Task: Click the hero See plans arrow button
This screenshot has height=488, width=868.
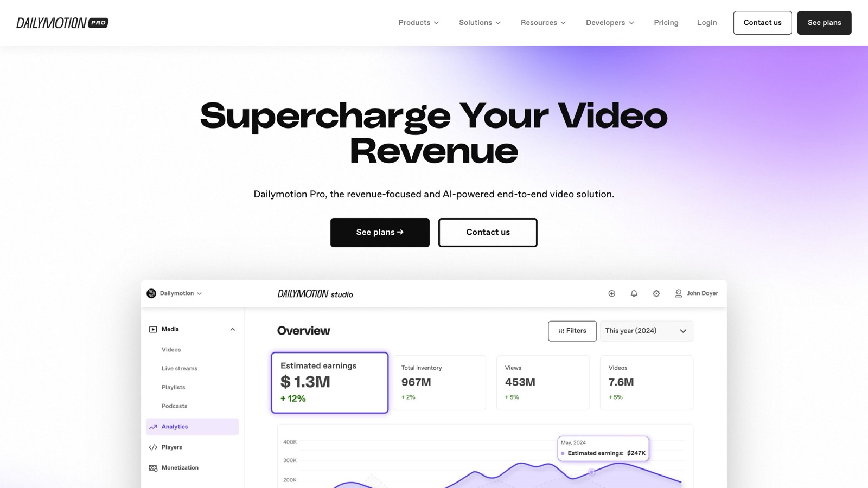Action: pyautogui.click(x=380, y=233)
